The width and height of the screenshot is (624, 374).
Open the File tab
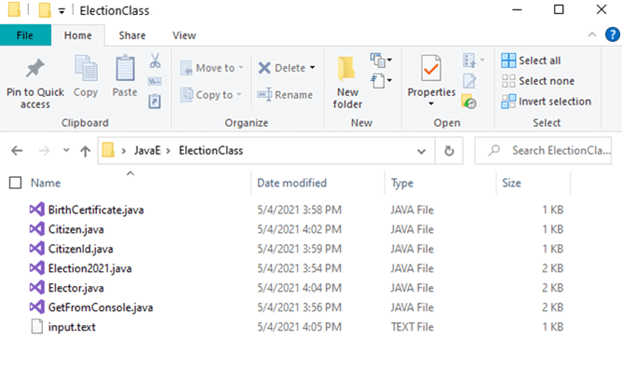point(25,35)
